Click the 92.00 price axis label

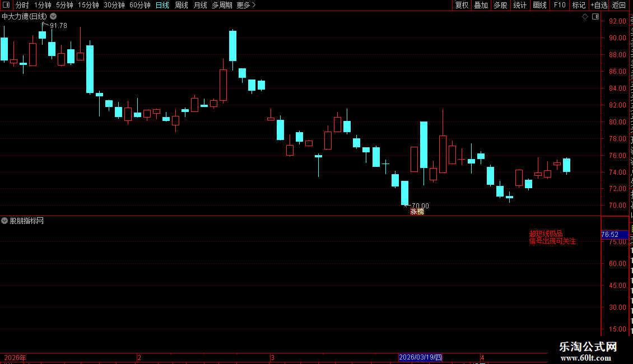pyautogui.click(x=617, y=21)
